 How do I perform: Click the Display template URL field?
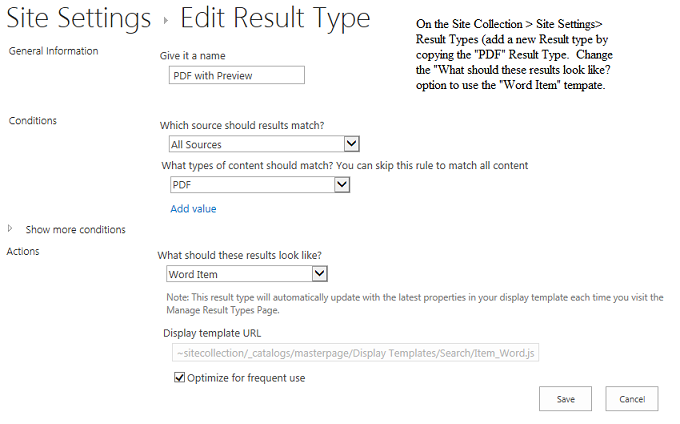pyautogui.click(x=355, y=353)
